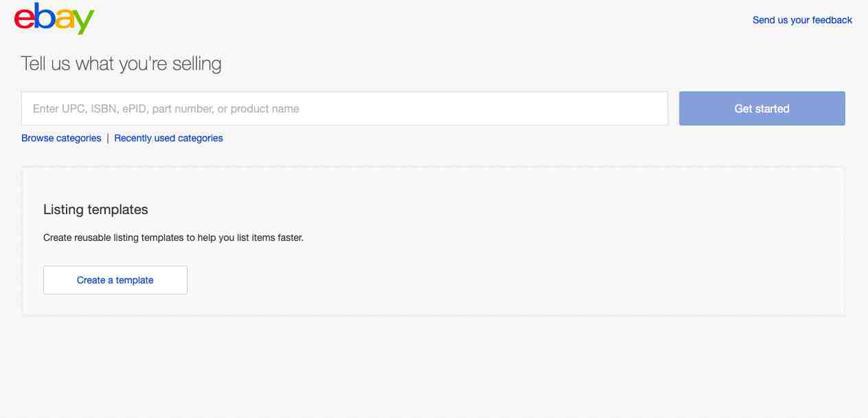Click Create a template button
This screenshot has height=418, width=868.
(115, 280)
